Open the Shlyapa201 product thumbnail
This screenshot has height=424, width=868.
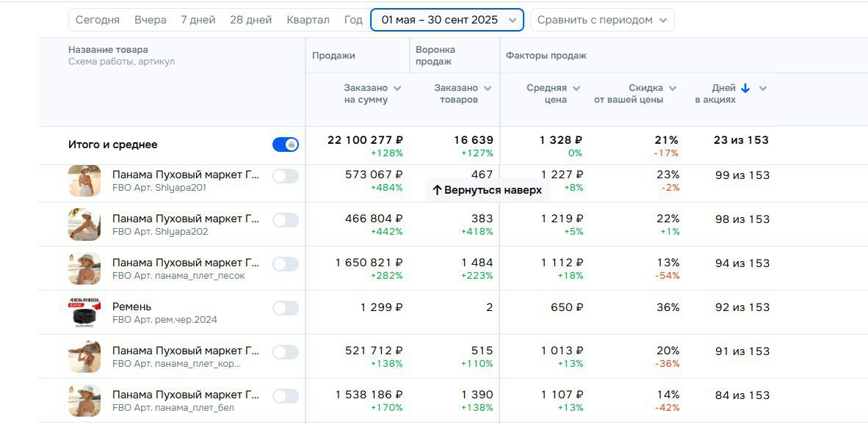[x=84, y=180]
